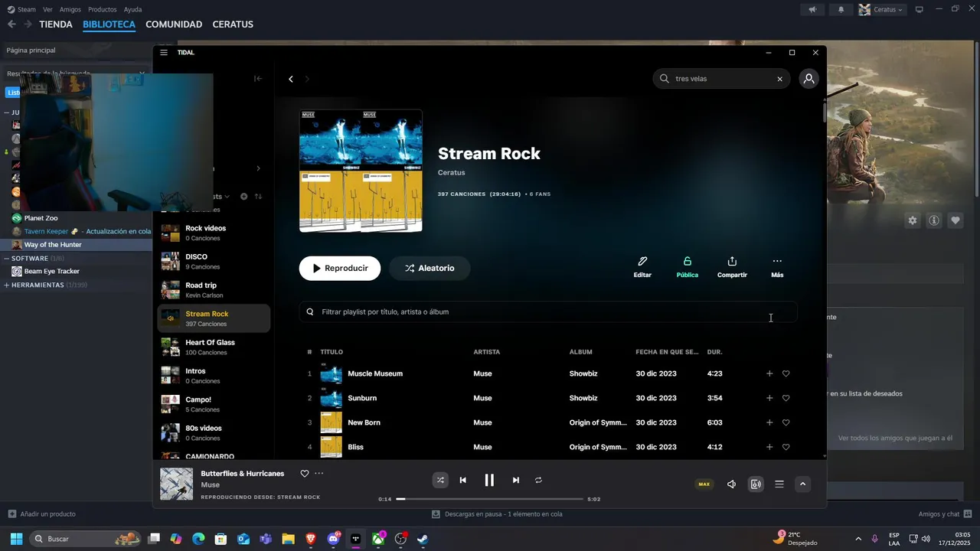Open Amigos y chat in Steam
The image size is (980, 551).
click(x=945, y=514)
